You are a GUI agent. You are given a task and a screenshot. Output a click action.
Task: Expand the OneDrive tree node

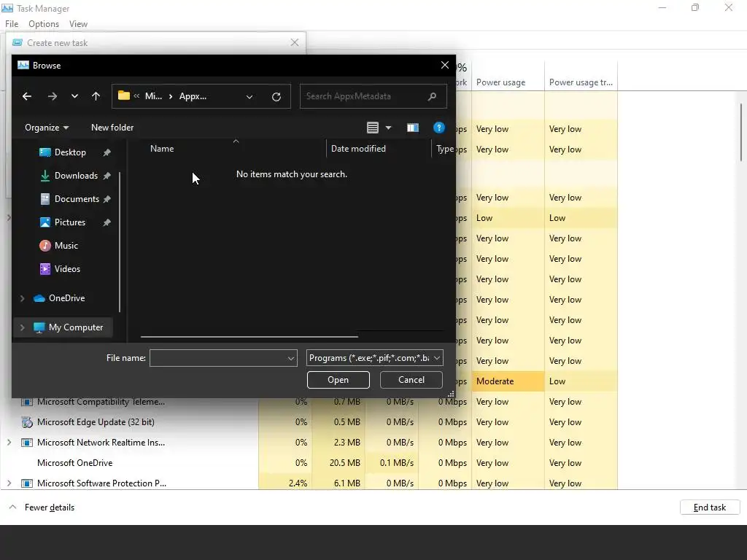coord(22,298)
